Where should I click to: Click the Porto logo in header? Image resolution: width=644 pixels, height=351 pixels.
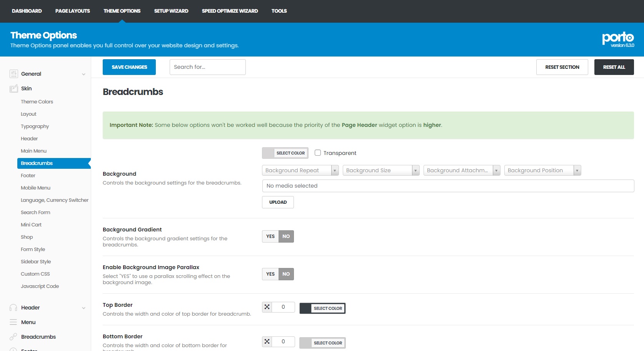click(x=618, y=39)
